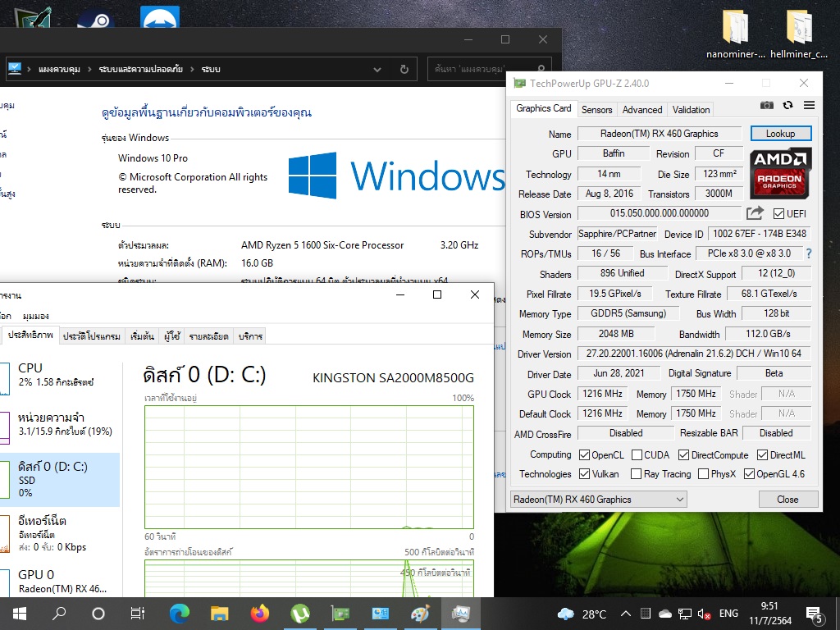Screen dimensions: 840x630
Task: Click the Bus Interface question mark
Action: (809, 253)
